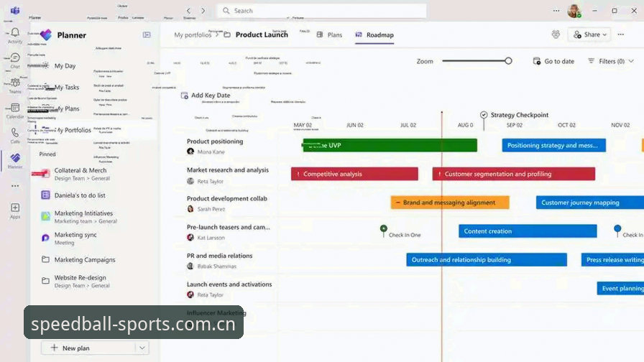Image resolution: width=644 pixels, height=362 pixels.
Task: Open the Calendar app icon
Action: (x=15, y=108)
